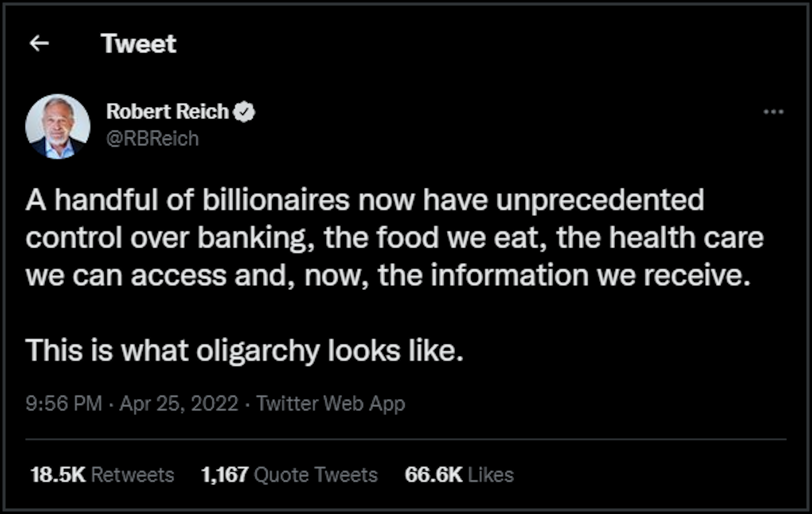Viewport: 812px width, 514px height.
Task: Click the 18.5K retweet count number
Action: click(58, 475)
